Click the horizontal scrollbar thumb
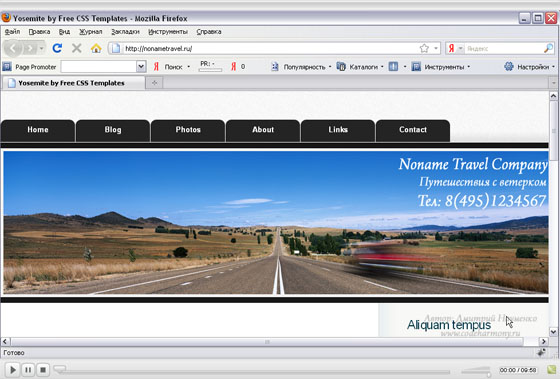Screen dimensions: 560x379 (267, 341)
